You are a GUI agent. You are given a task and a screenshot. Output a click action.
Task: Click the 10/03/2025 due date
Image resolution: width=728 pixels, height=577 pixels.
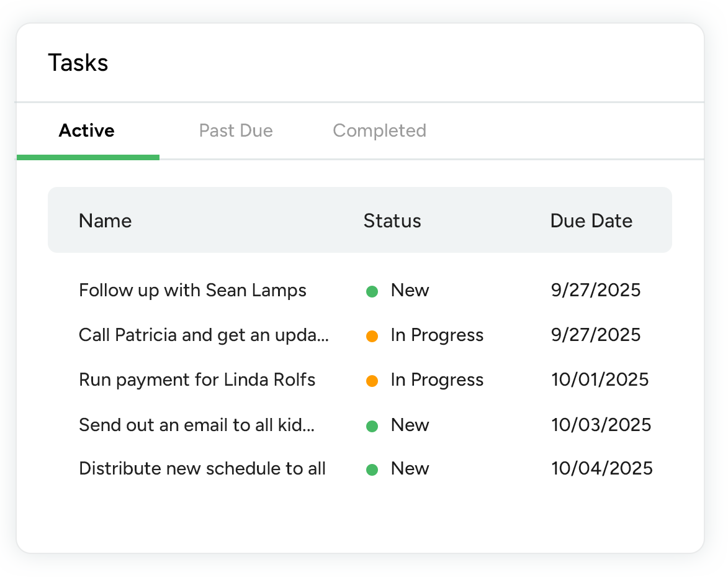click(601, 425)
